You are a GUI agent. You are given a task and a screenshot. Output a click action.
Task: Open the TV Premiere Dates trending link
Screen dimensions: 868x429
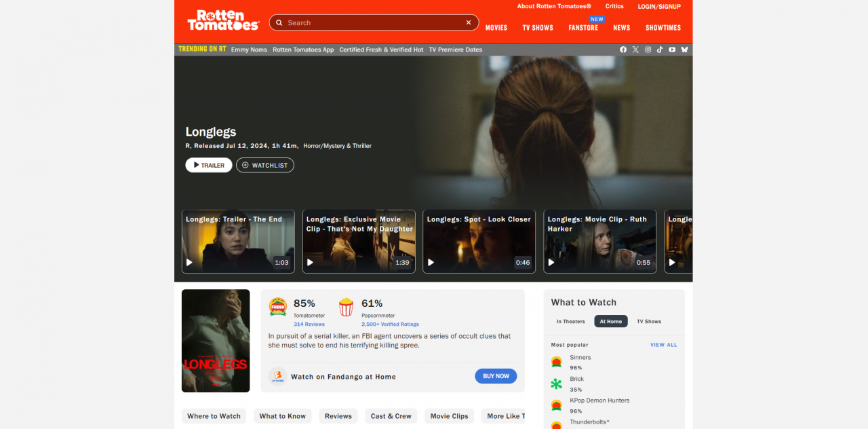(456, 50)
